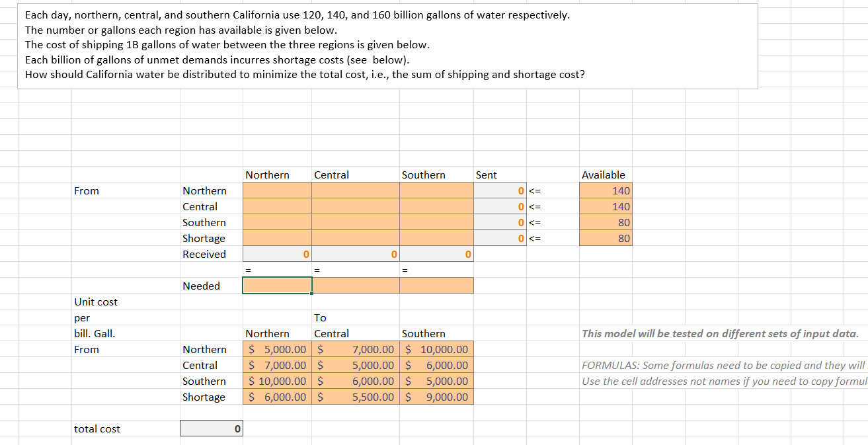Image resolution: width=868 pixels, height=445 pixels.
Task: Click the Available value 140 for Northern
Action: 604,190
